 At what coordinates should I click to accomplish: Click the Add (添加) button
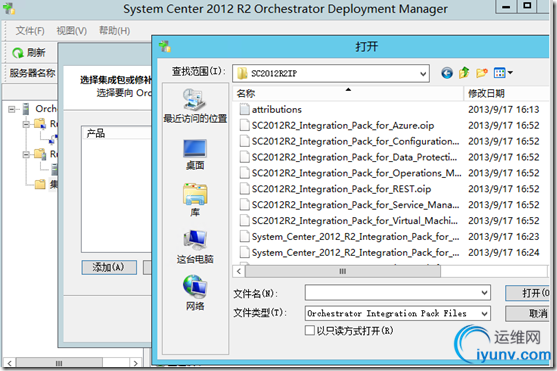pyautogui.click(x=109, y=267)
